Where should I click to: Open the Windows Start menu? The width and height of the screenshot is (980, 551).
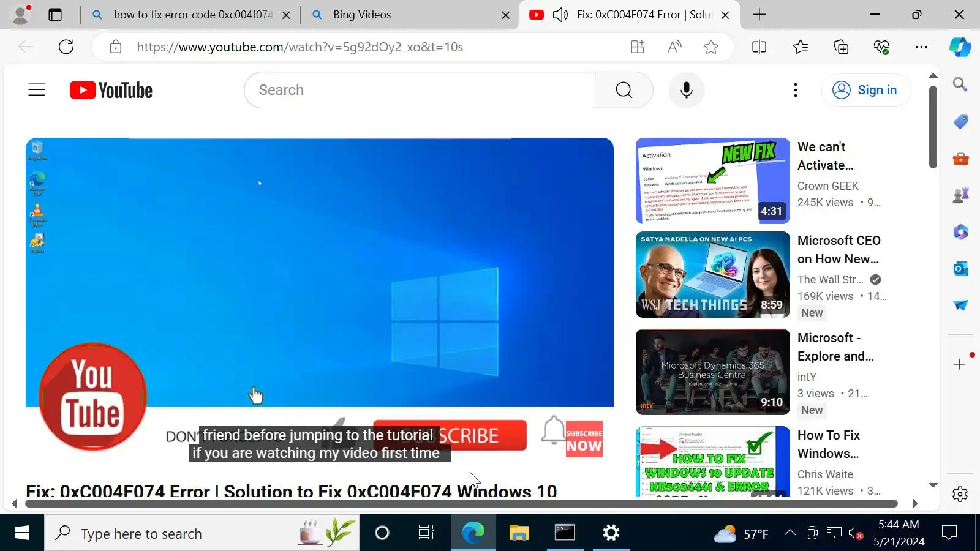click(22, 533)
